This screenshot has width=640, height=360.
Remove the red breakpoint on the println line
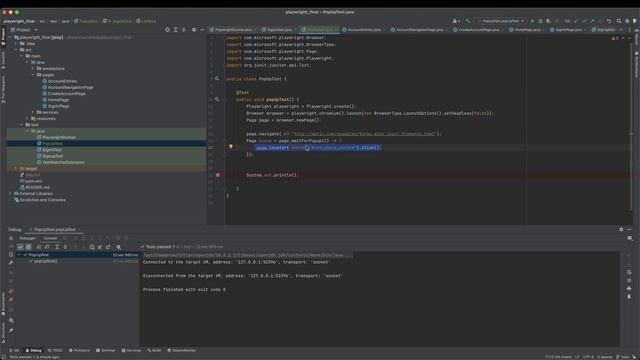(218, 175)
